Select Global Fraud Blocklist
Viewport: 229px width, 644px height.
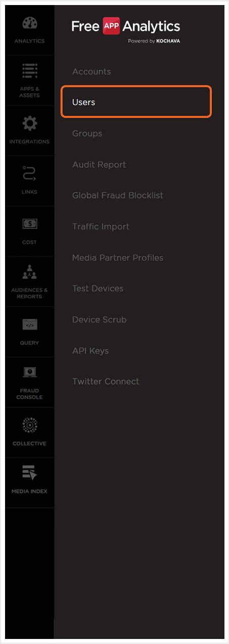pos(118,196)
